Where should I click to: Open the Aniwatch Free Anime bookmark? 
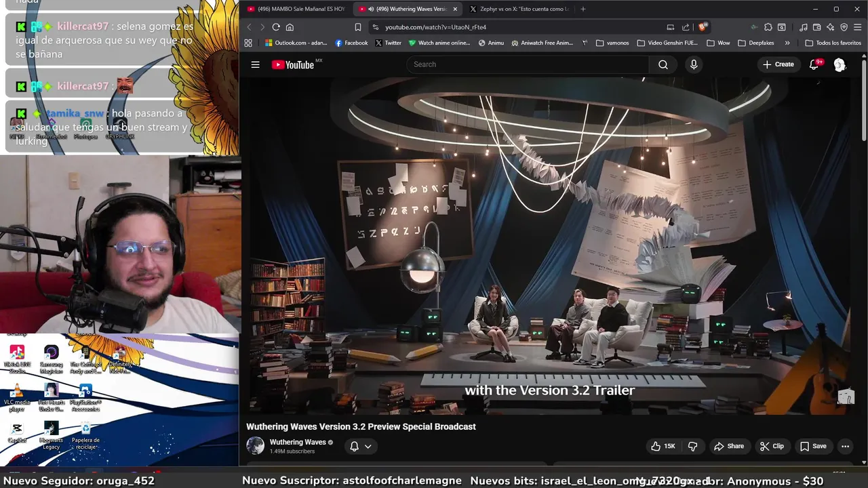point(542,43)
